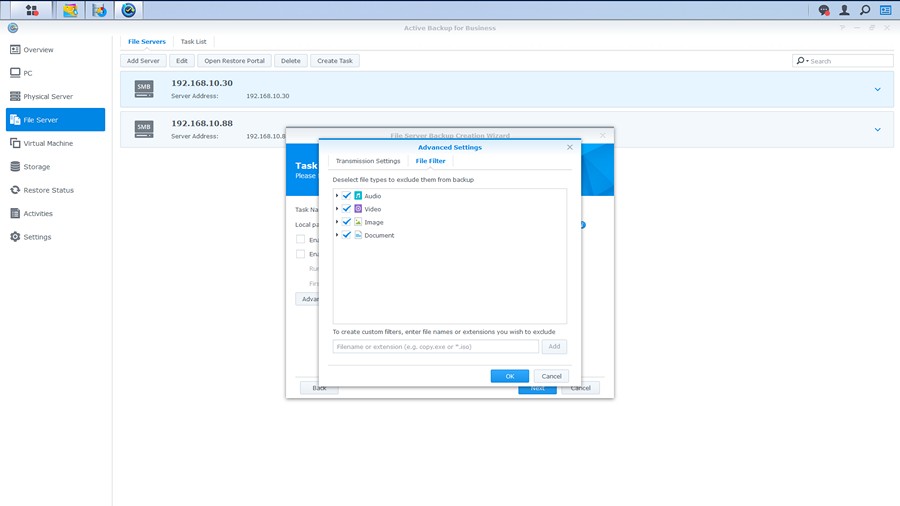Image resolution: width=900 pixels, height=506 pixels.
Task: Expand the Document file type tree
Action: click(337, 235)
